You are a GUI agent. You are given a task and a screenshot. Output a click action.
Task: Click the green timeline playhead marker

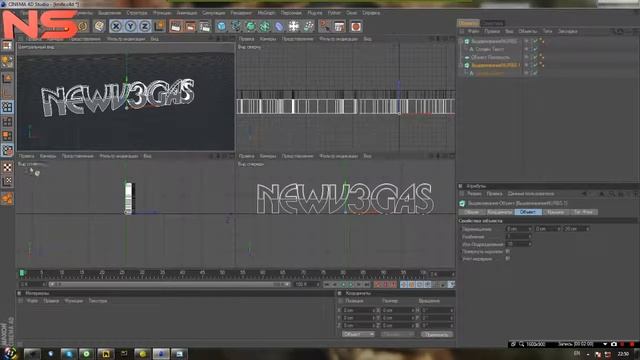point(22,273)
